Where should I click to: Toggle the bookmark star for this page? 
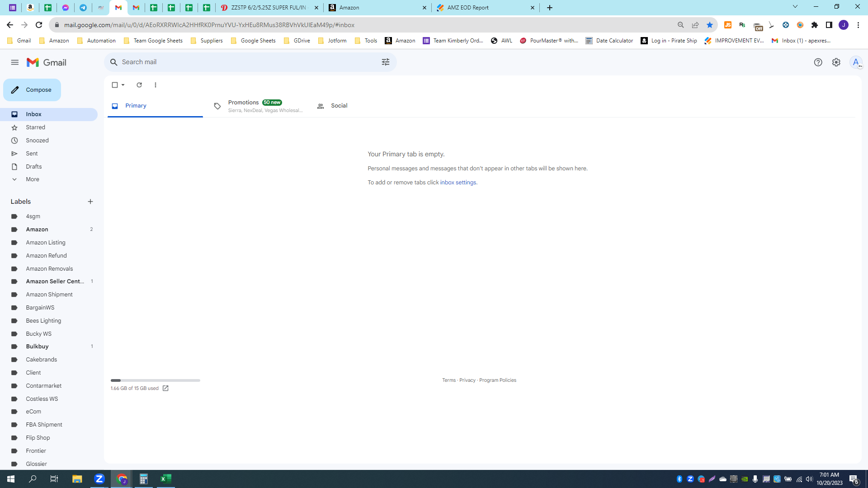pos(710,25)
